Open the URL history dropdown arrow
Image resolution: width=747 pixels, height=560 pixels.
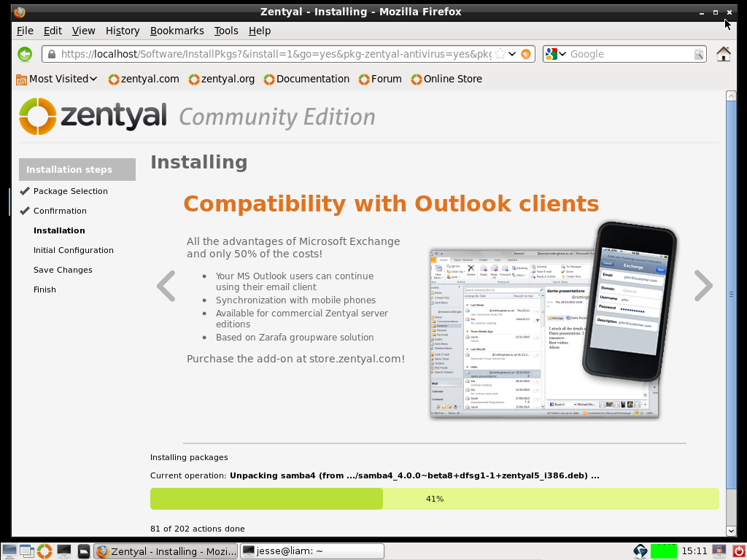point(512,54)
